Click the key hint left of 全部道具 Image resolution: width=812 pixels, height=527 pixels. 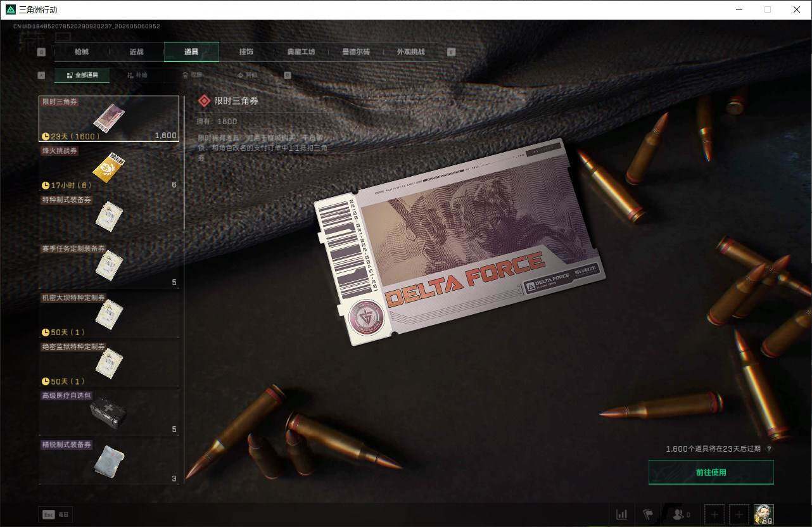click(41, 75)
